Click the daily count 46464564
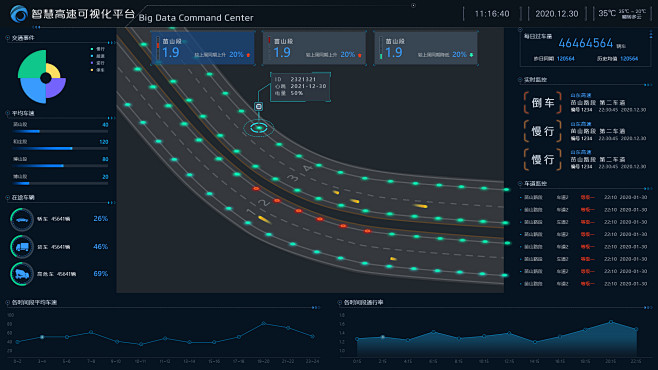Screen dimensions: 658x370 click(x=585, y=43)
